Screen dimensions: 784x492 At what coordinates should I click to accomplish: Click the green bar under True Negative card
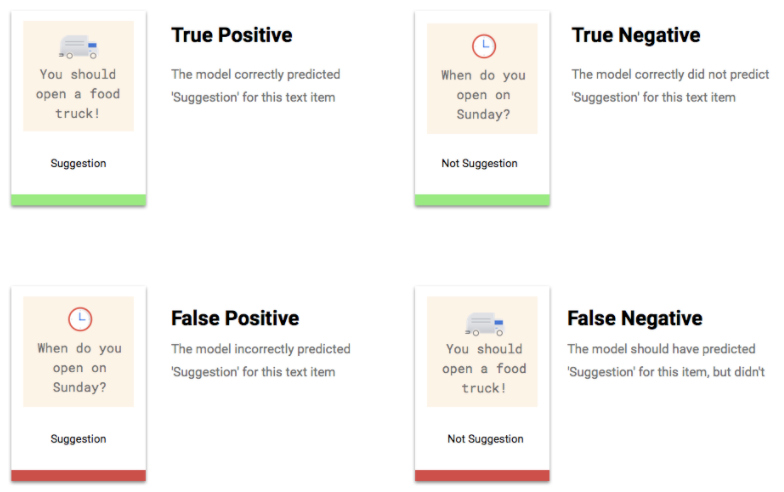click(x=482, y=200)
